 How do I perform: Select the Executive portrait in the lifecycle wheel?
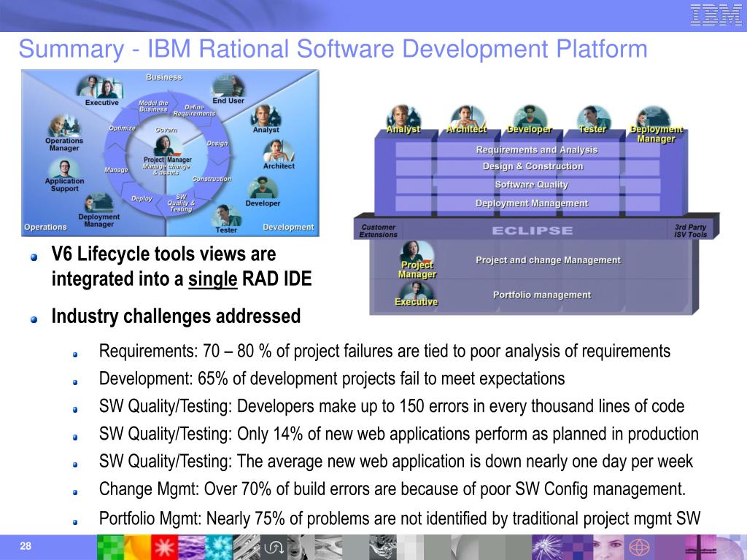click(x=101, y=87)
